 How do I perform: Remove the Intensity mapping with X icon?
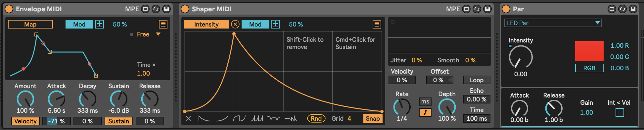[x=235, y=24]
